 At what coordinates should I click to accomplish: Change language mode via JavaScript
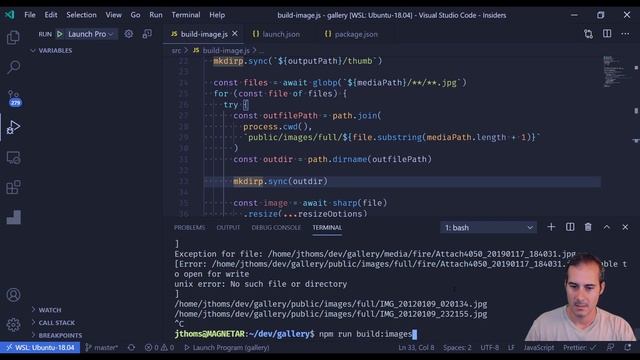[x=539, y=348]
